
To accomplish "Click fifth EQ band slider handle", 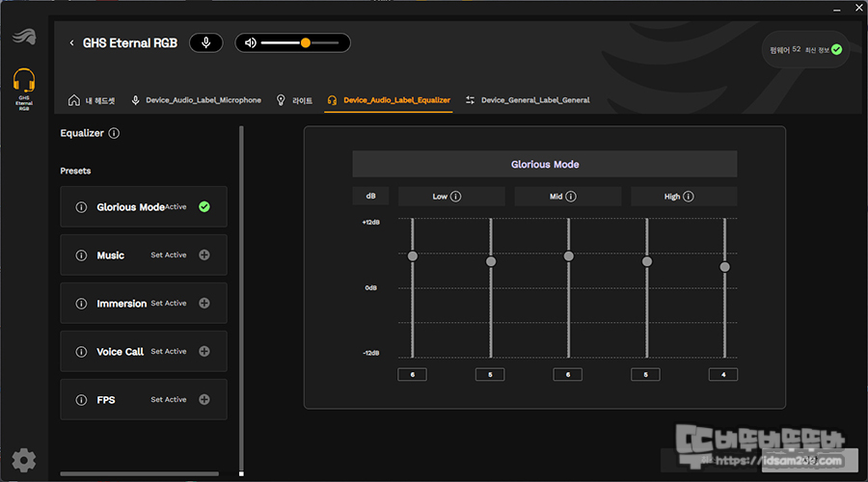I will tap(724, 267).
